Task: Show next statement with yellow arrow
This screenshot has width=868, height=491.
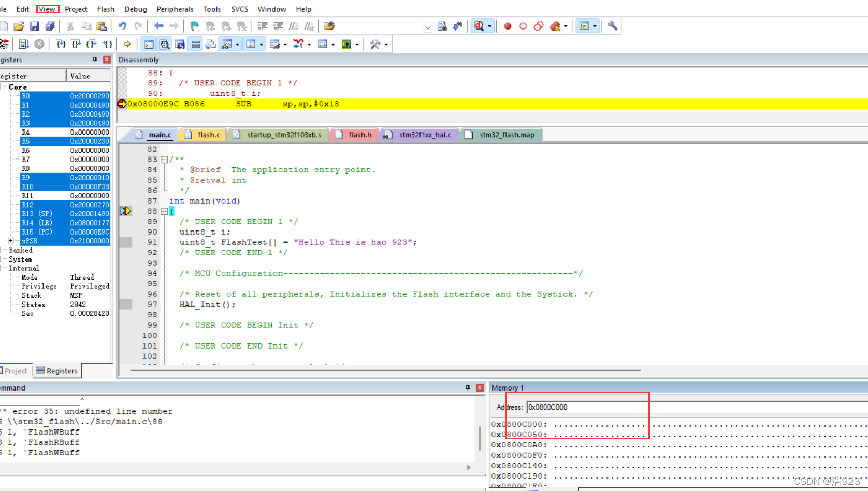Action: pos(127,44)
